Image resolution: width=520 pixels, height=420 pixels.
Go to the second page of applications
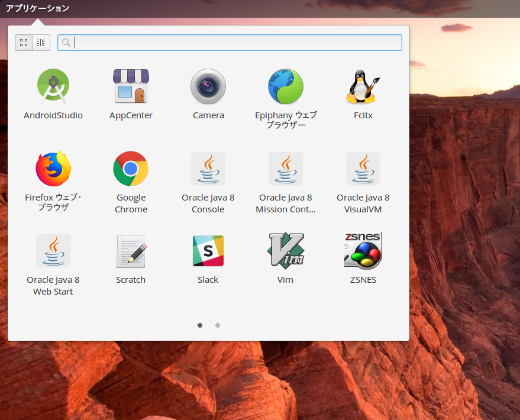click(x=218, y=325)
